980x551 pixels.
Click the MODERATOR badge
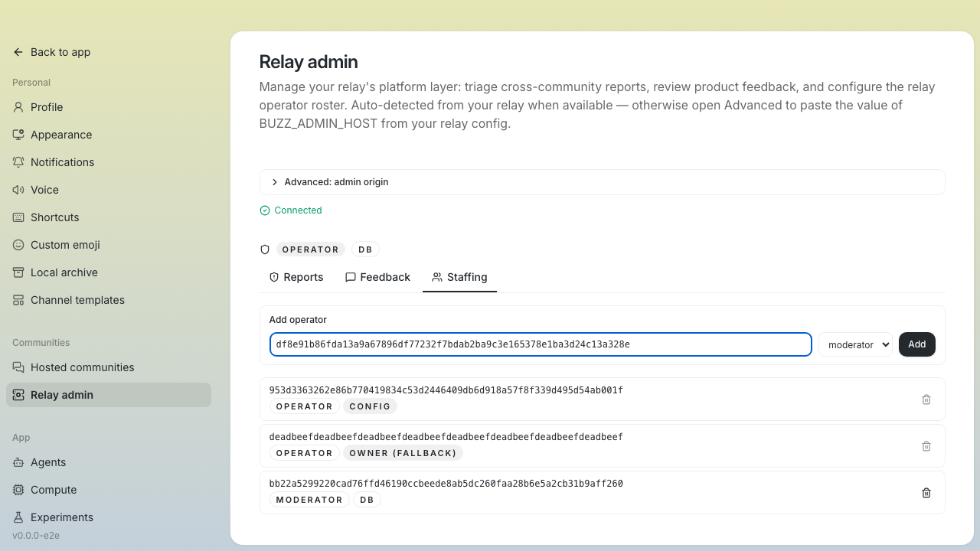click(309, 500)
